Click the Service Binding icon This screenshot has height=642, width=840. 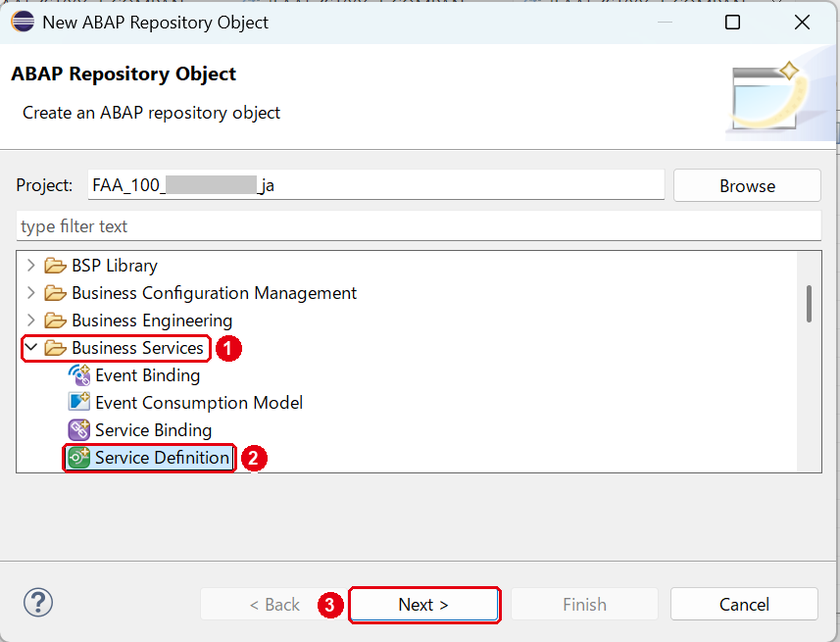[78, 429]
